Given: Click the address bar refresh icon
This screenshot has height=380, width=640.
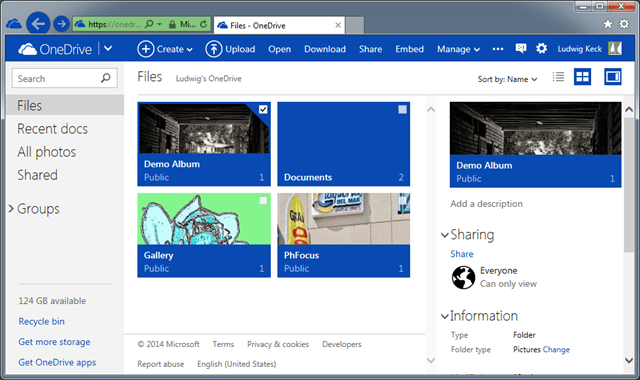Looking at the screenshot, I should click(203, 24).
